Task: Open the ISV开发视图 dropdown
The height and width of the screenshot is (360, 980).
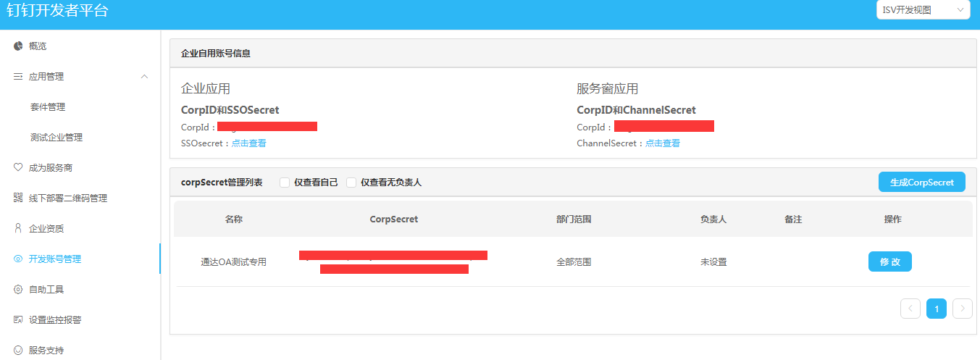Action: [x=922, y=10]
